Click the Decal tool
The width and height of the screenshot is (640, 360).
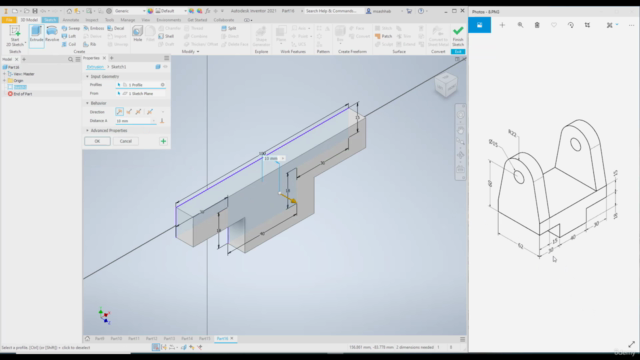tap(116, 28)
